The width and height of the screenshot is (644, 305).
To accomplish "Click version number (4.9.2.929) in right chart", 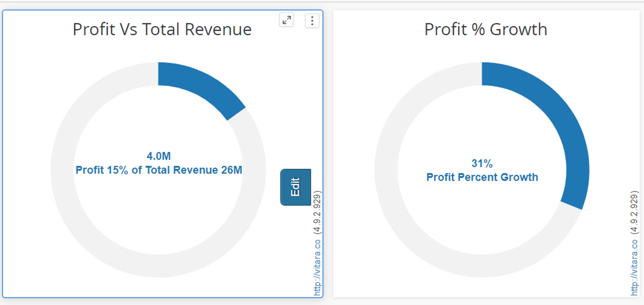I will coord(634,212).
